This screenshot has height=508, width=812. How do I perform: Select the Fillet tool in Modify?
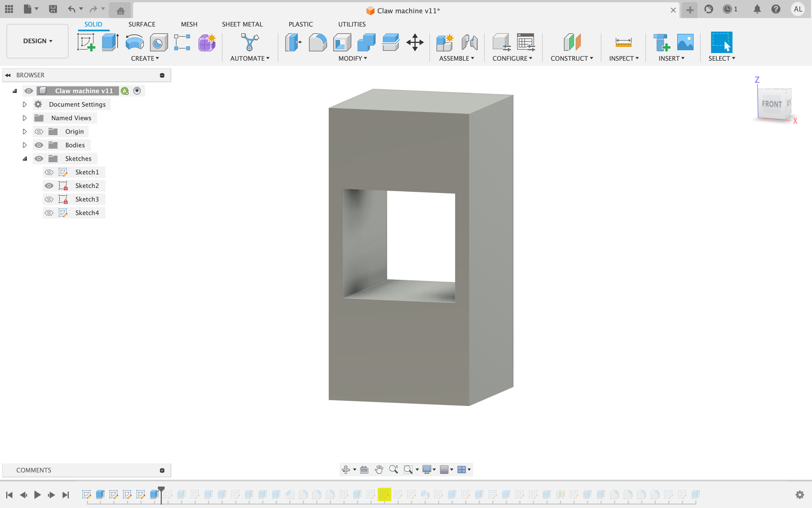[317, 42]
